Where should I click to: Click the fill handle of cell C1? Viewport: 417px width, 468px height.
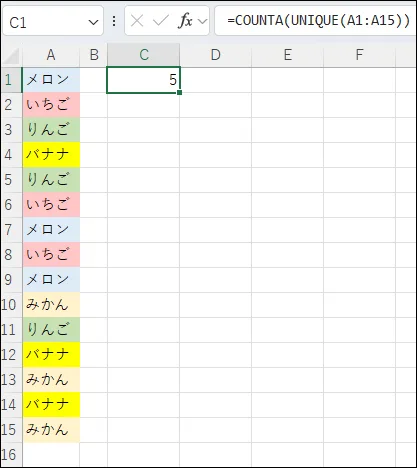tap(180, 92)
